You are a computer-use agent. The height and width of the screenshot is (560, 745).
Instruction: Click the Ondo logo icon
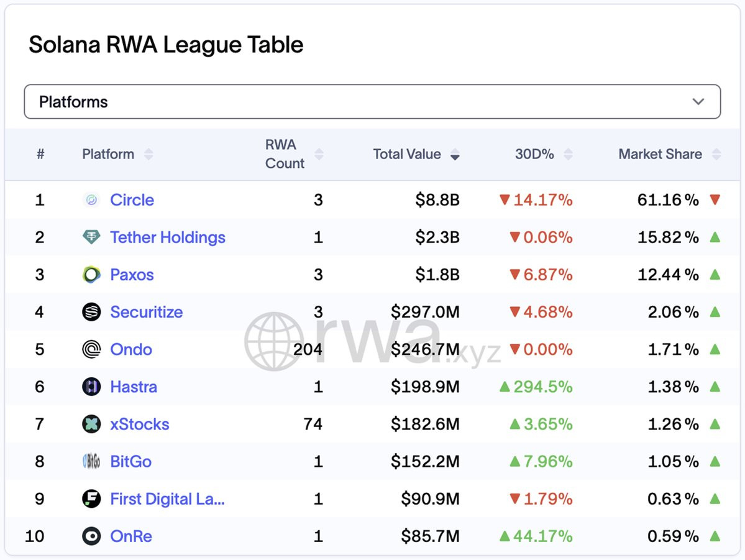tap(91, 349)
